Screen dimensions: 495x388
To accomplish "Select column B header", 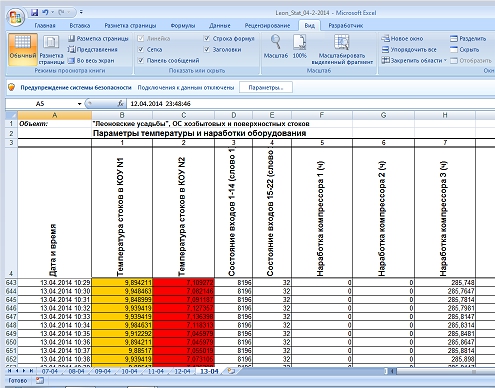I will point(122,115).
